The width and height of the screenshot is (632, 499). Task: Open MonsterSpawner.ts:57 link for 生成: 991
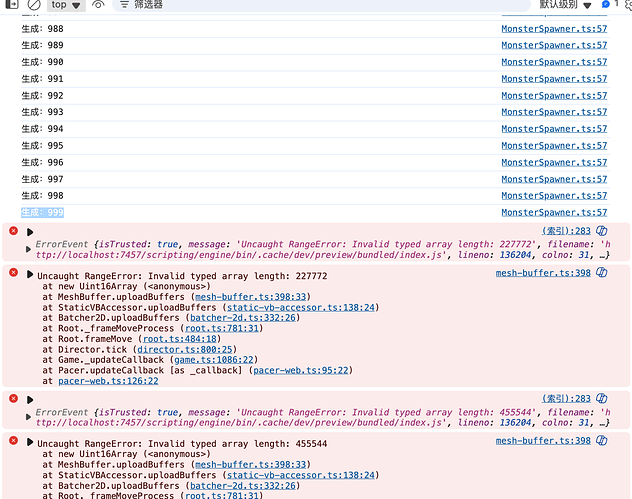tap(554, 79)
